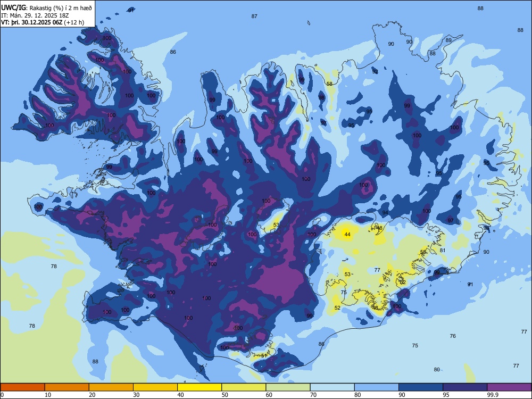The image size is (532, 399).
Task: Click the 'IT: Mán. 29. 12. 2025 18Z' line
Action: [x=35, y=15]
